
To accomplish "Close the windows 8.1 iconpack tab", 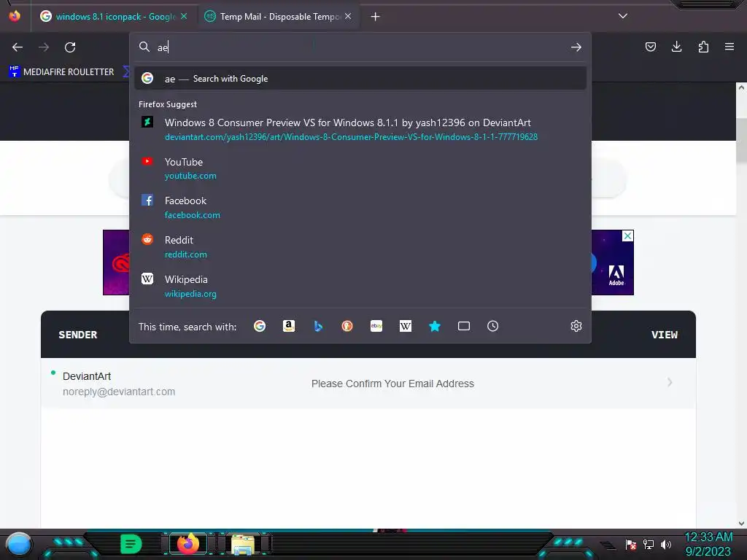I will pos(184,17).
